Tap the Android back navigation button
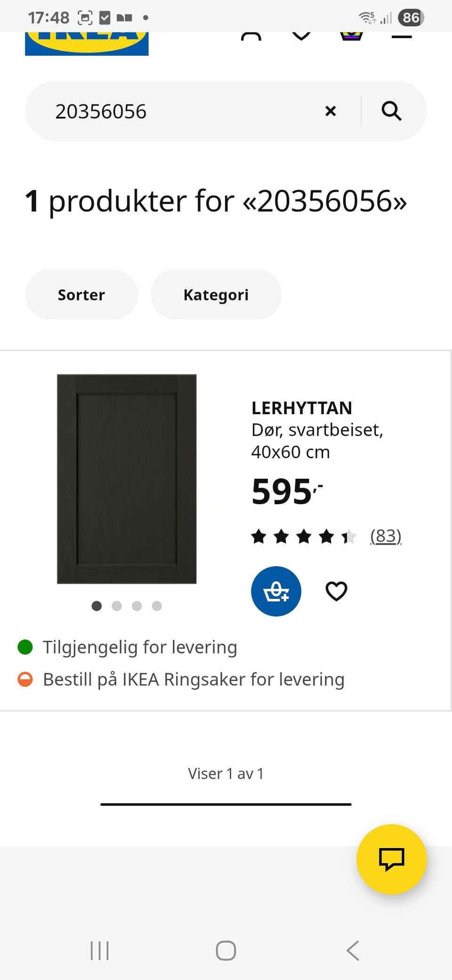 pyautogui.click(x=353, y=950)
